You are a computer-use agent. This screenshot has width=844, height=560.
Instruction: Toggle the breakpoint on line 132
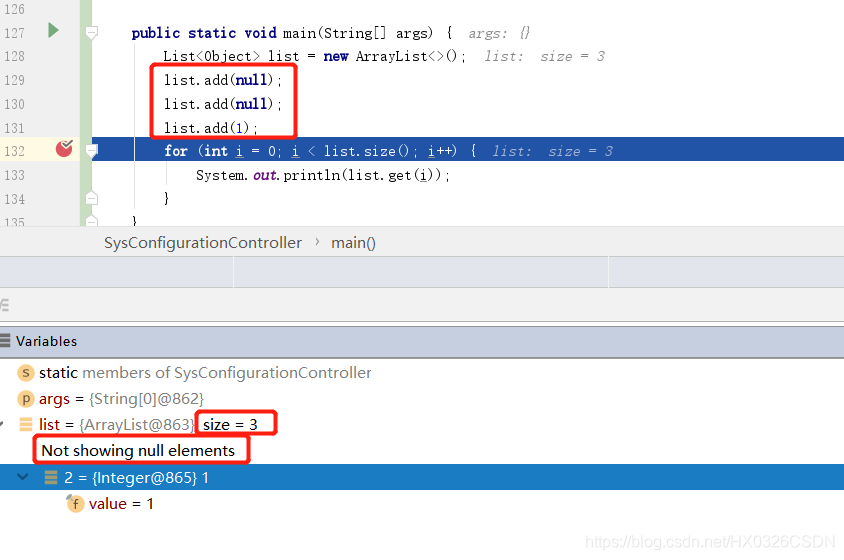(65, 149)
